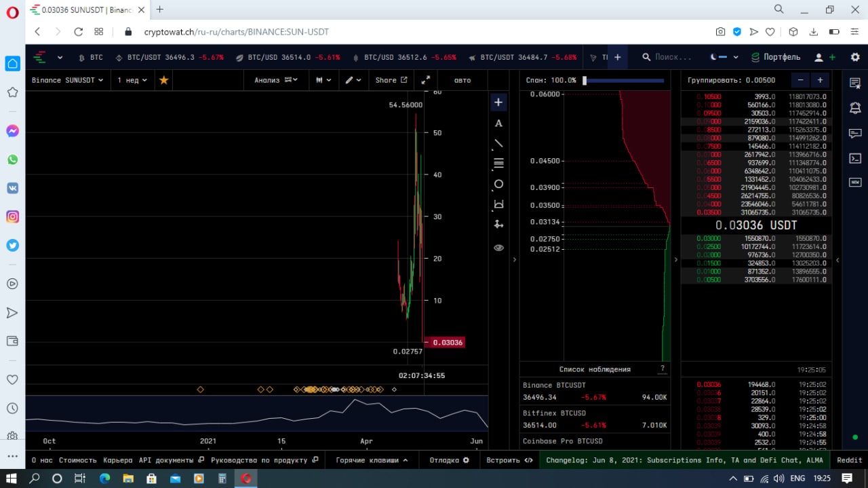This screenshot has width=868, height=488.
Task: Open the NEW badge sidebar icon
Action: click(x=855, y=183)
